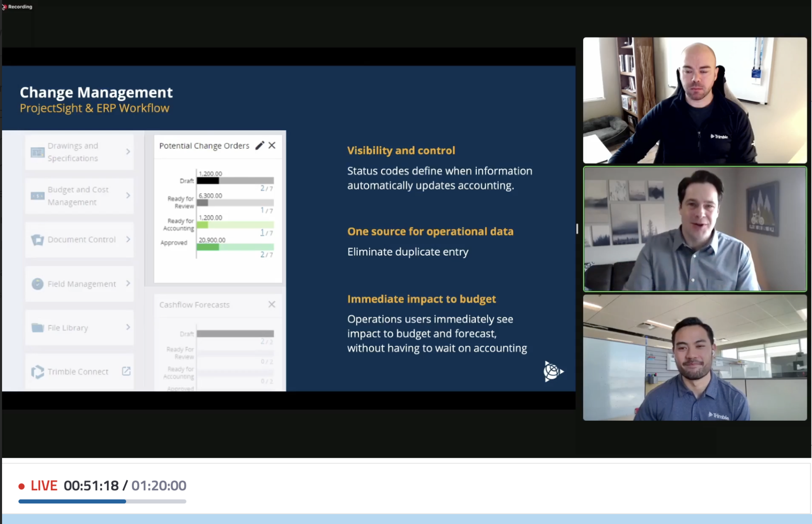
Task: Click the Recording indicator at top left
Action: point(17,7)
